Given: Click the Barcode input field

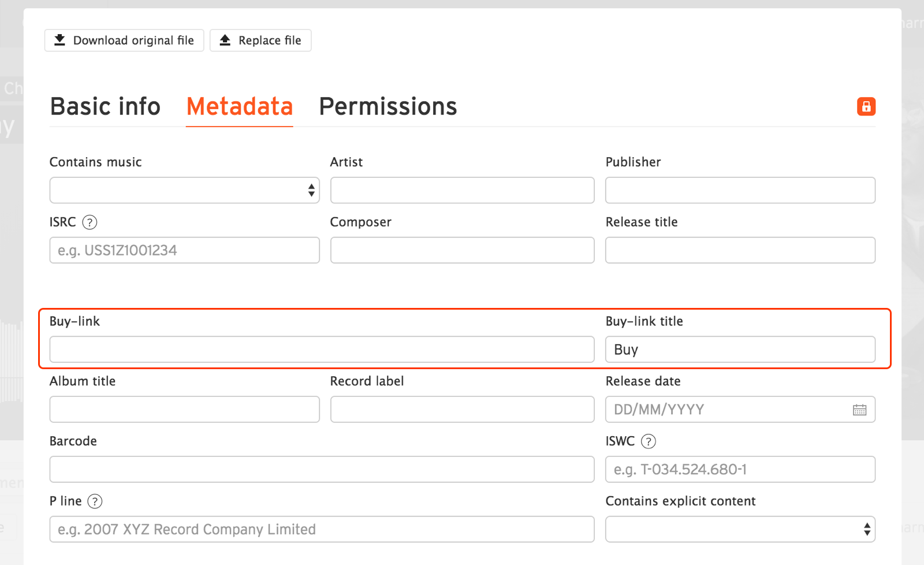Looking at the screenshot, I should 322,469.
